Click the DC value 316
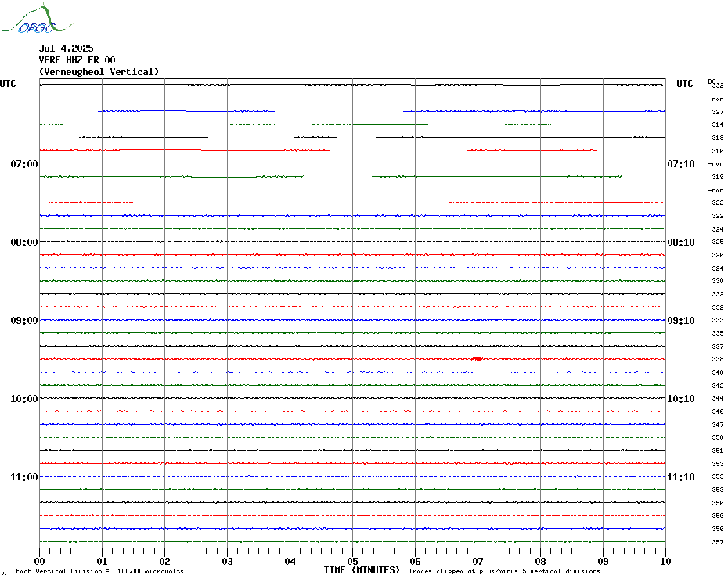 (x=718, y=151)
